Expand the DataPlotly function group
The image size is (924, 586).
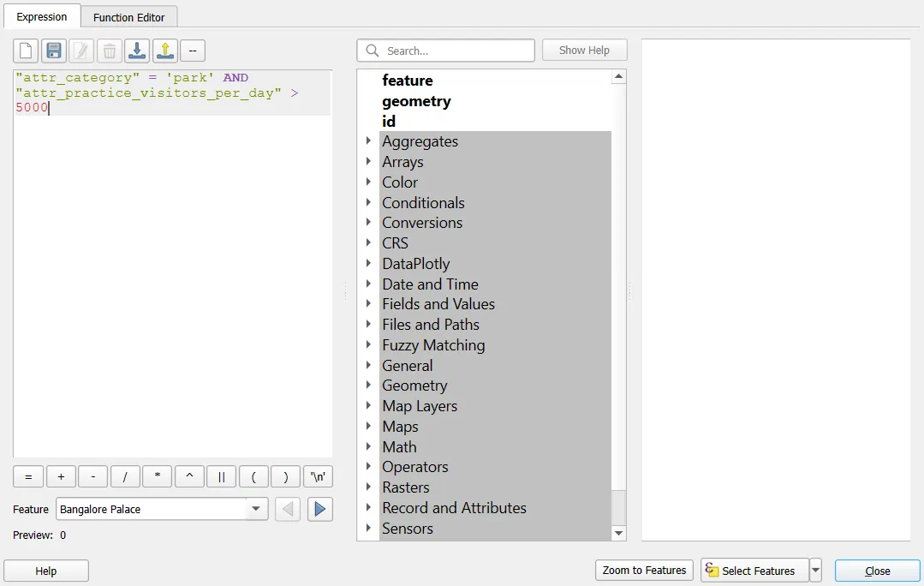[368, 263]
